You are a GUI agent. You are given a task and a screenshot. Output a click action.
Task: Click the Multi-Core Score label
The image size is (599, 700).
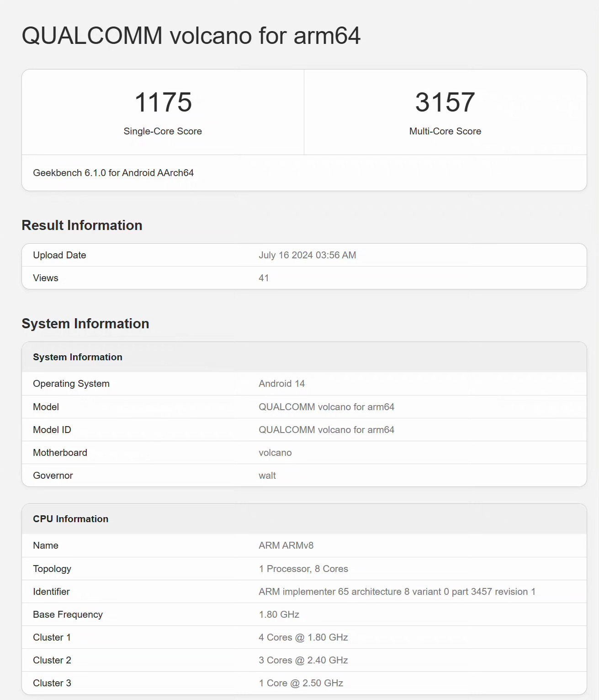tap(445, 131)
